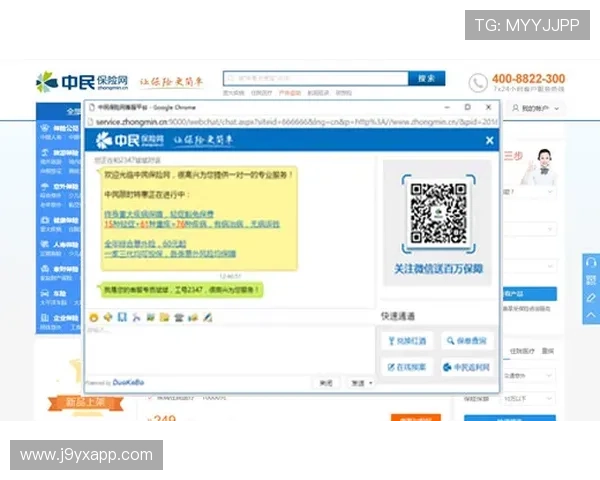Focus the site search input field

[316, 78]
